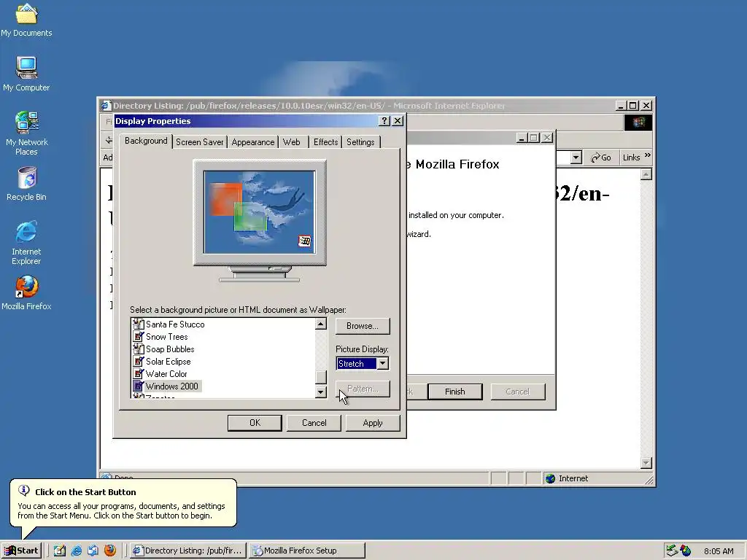Viewport: 747px width, 560px height.
Task: Click the info icon in the Start balloon tip
Action: click(x=24, y=491)
